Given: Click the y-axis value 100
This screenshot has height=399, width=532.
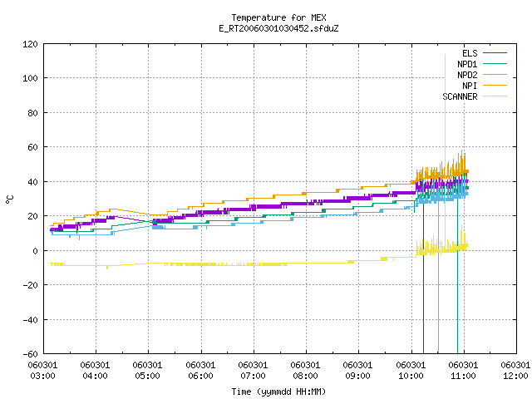Looking at the screenshot, I should pyautogui.click(x=30, y=78).
